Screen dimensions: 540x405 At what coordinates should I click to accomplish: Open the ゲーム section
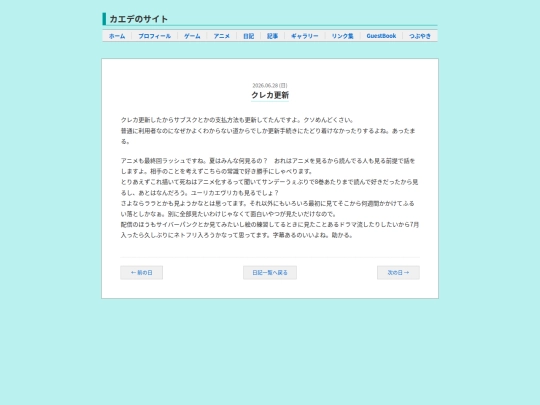pos(192,36)
